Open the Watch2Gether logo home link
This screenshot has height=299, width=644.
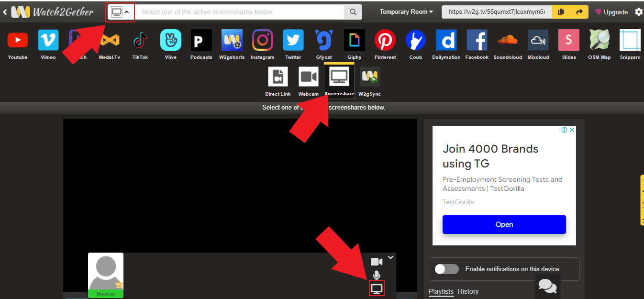click(x=53, y=12)
